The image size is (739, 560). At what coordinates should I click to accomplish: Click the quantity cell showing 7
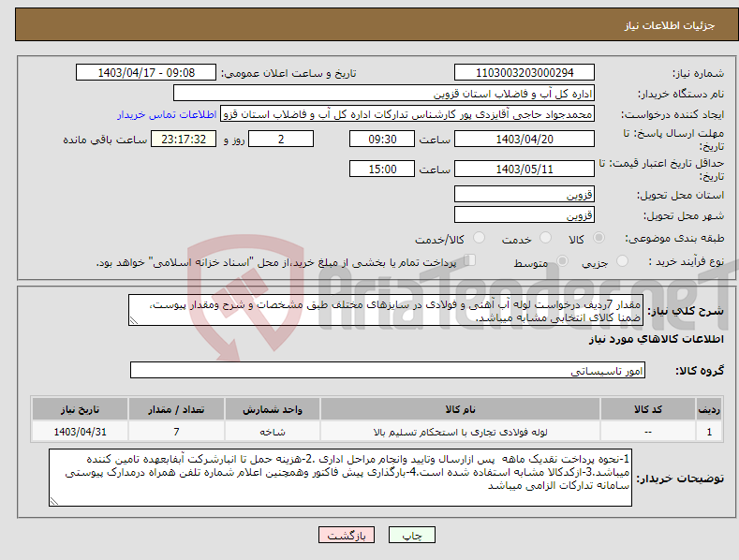point(176,432)
